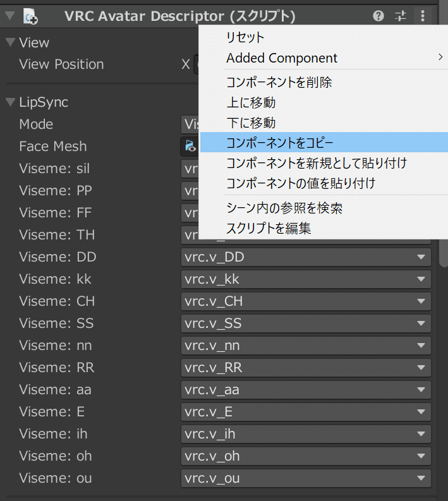Choose リセット from the context menu

coord(324,37)
